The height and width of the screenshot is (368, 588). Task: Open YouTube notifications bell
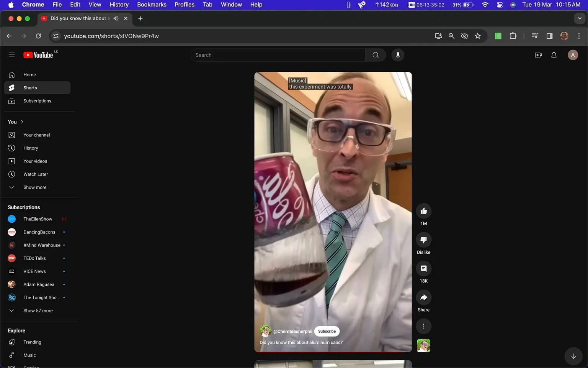[x=554, y=55]
